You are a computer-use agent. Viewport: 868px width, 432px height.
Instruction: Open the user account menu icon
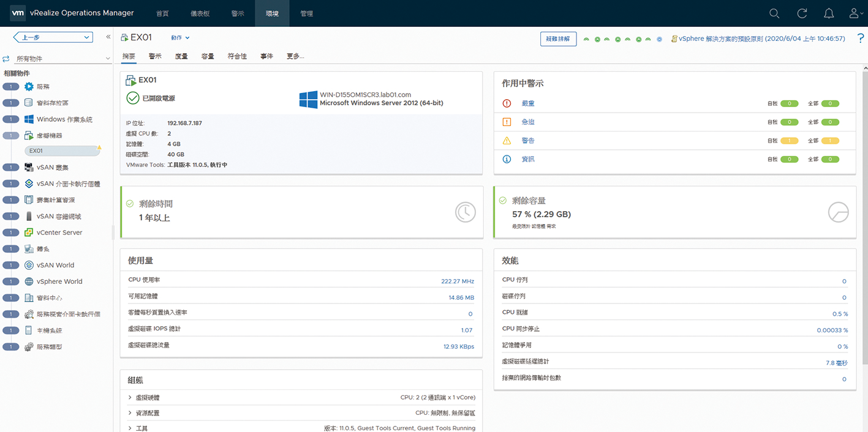tap(856, 13)
